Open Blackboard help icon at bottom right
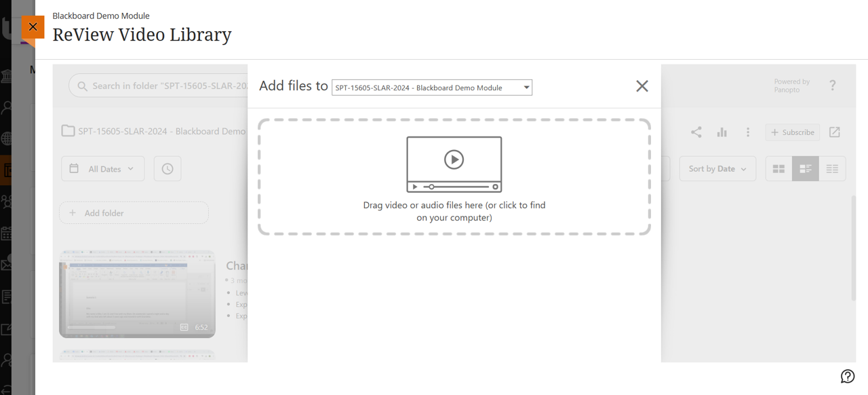 point(848,376)
